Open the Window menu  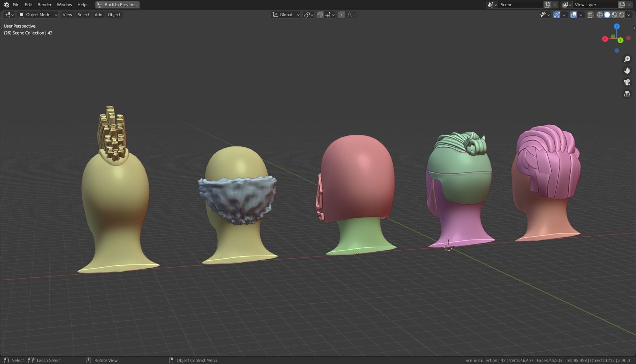[x=64, y=5]
